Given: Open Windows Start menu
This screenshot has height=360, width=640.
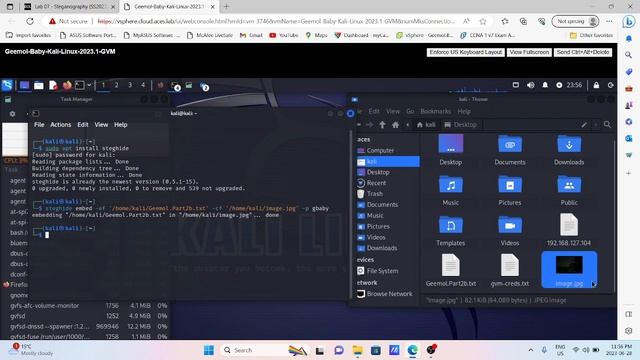Looking at the screenshot, I should pyautogui.click(x=209, y=350).
